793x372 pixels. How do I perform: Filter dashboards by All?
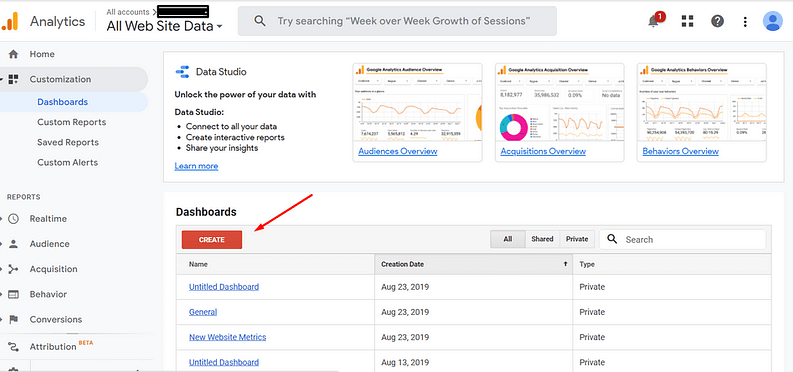pyautogui.click(x=508, y=239)
